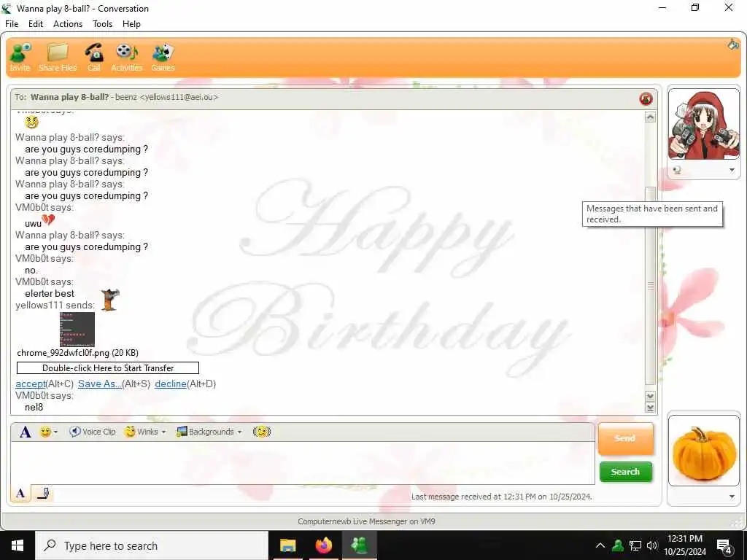Image resolution: width=747 pixels, height=560 pixels.
Task: Click the chrome_992dwfcl0f.png thumbnail
Action: pyautogui.click(x=77, y=330)
